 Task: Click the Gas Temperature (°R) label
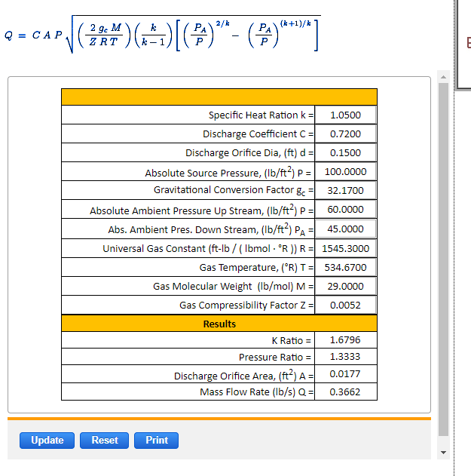pyautogui.click(x=256, y=268)
